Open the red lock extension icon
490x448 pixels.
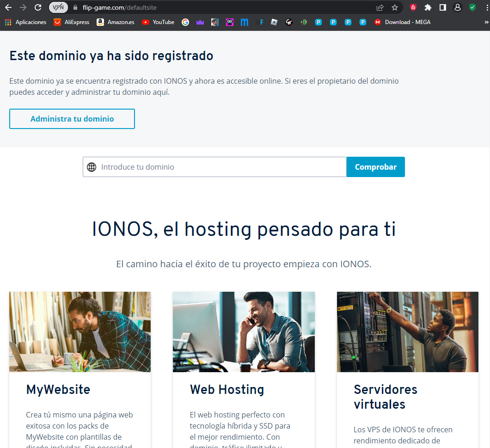(x=413, y=7)
